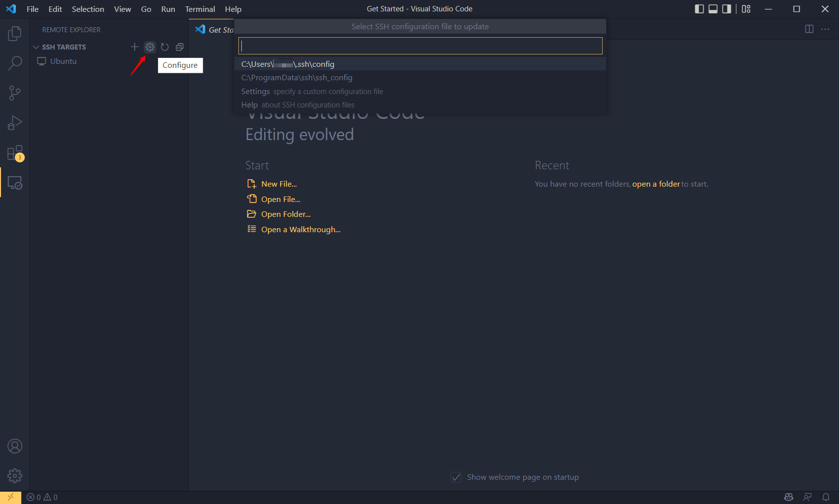839x504 pixels.
Task: Refresh the SSH targets list
Action: [x=165, y=47]
